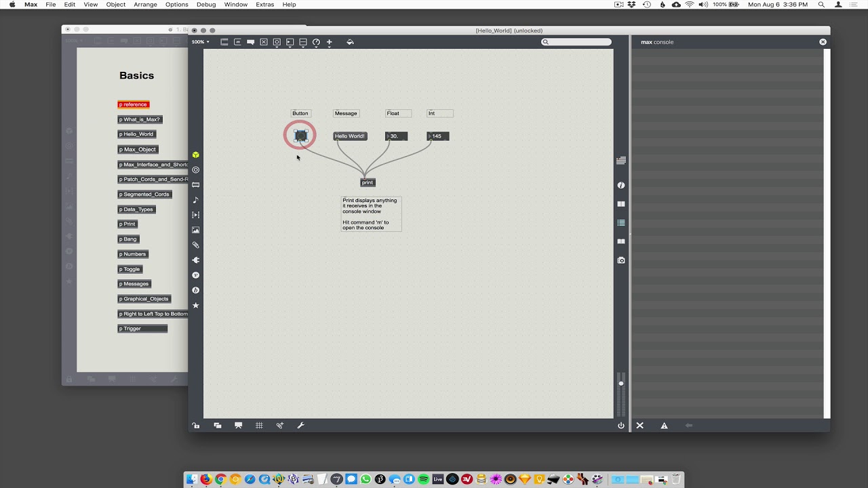The image size is (868, 488).
Task: Open the dial objects dropdown in the top toolbar
Action: [x=316, y=42]
